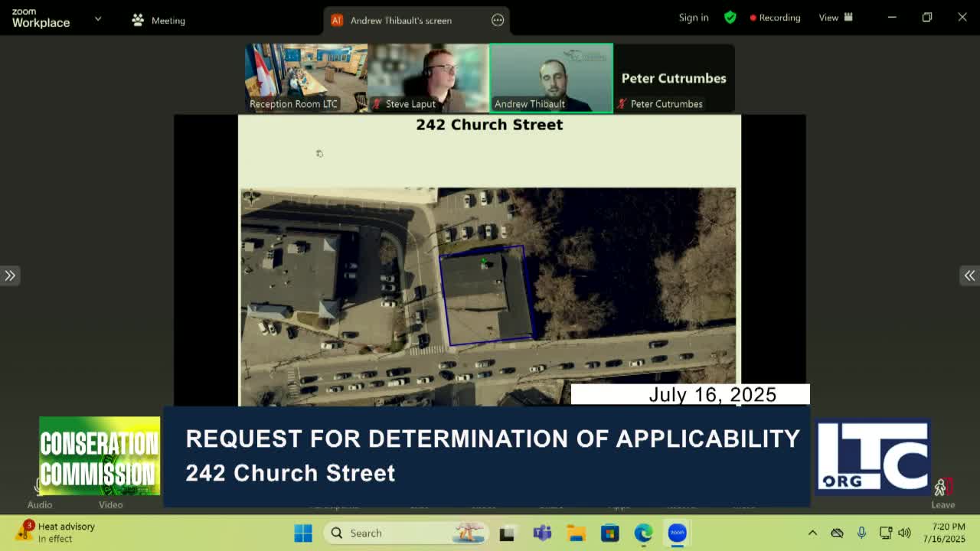Click the OneDrive cloud tray icon
Image resolution: width=980 pixels, height=551 pixels.
[x=837, y=533]
